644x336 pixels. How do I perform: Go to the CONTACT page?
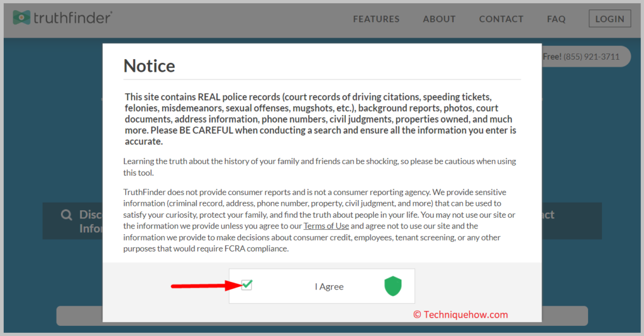pos(501,19)
